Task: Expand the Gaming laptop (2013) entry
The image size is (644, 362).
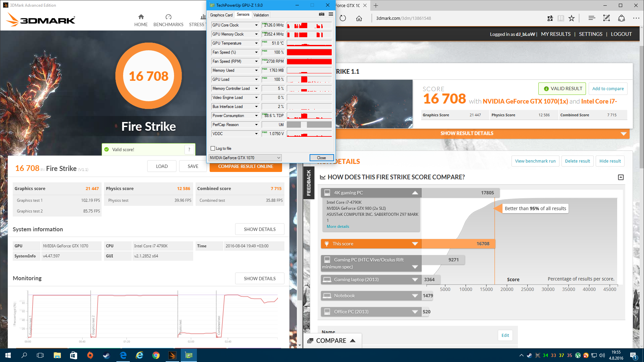Action: pyautogui.click(x=415, y=280)
